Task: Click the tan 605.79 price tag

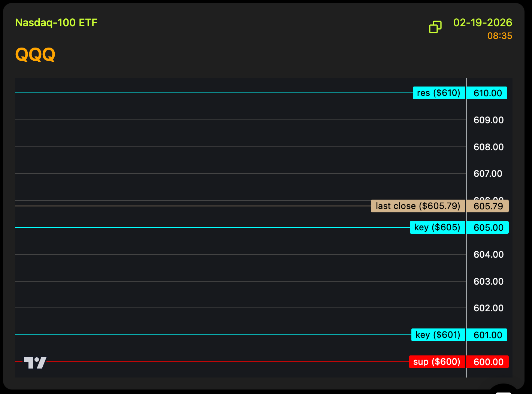Action: pyautogui.click(x=488, y=206)
